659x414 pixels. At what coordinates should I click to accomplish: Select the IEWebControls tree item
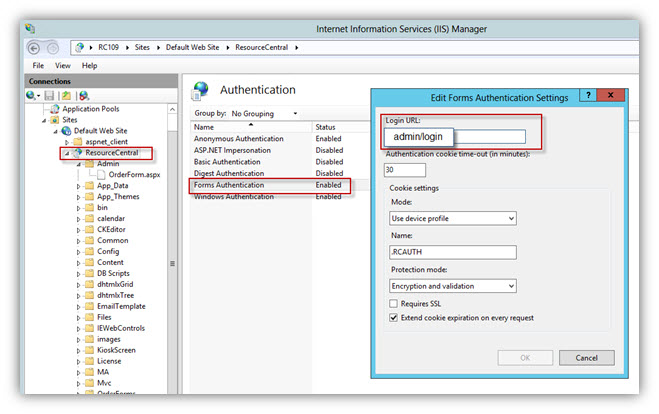click(121, 328)
